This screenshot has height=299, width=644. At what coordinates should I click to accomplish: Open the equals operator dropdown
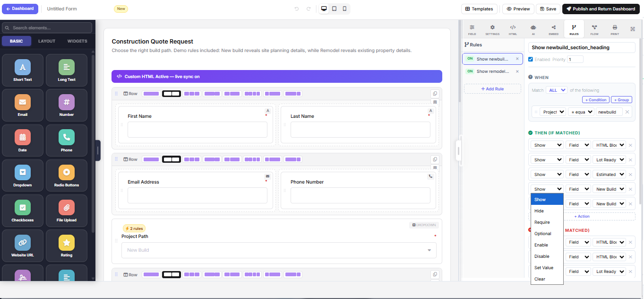[580, 112]
